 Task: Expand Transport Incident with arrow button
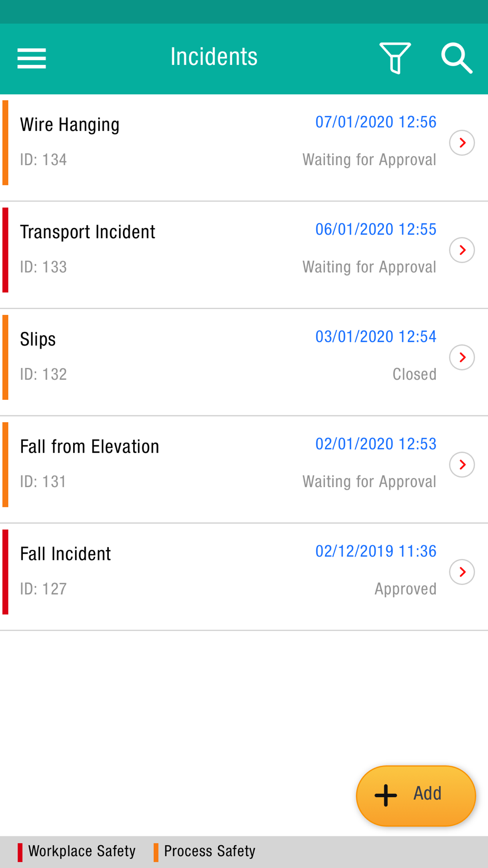[462, 250]
